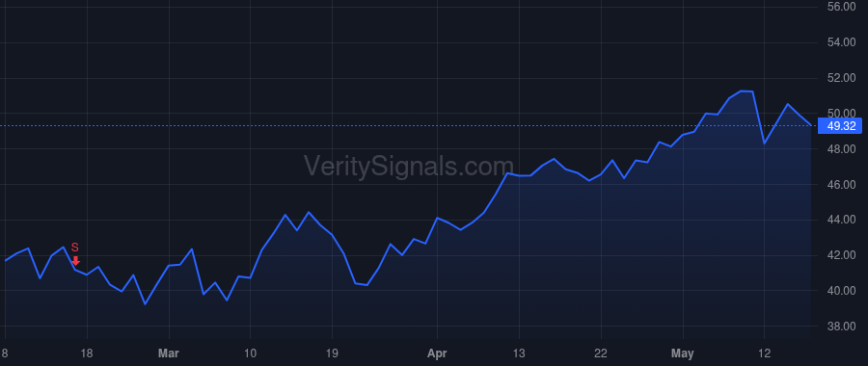This screenshot has height=366, width=868.
Task: Click the 48.00 price axis label
Action: (841, 148)
